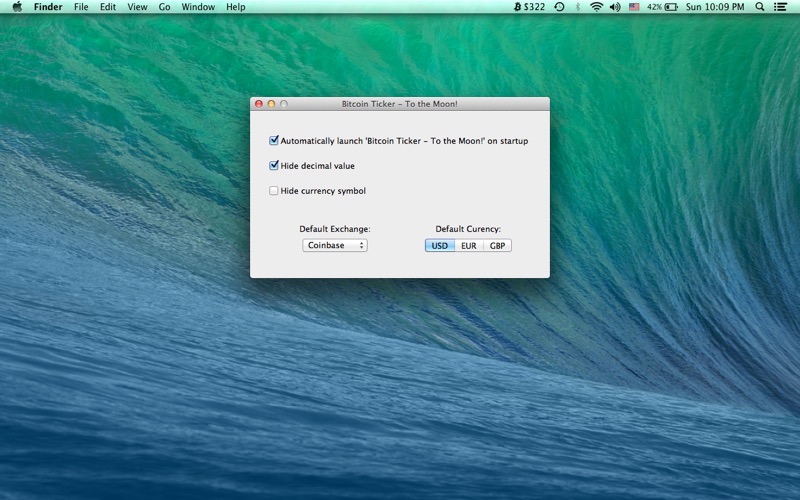
Task: Toggle the Hide decimal value checkbox
Action: pyautogui.click(x=274, y=166)
